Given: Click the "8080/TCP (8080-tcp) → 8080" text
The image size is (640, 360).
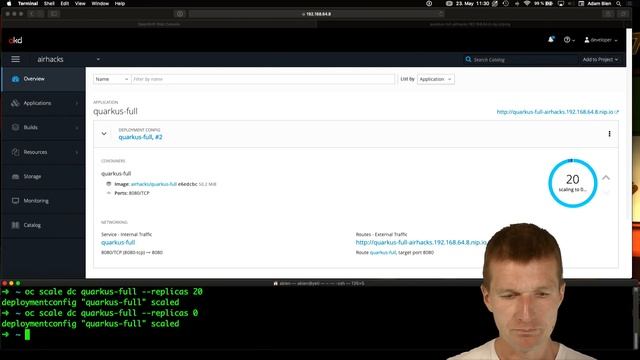Looking at the screenshot, I should (132, 253).
